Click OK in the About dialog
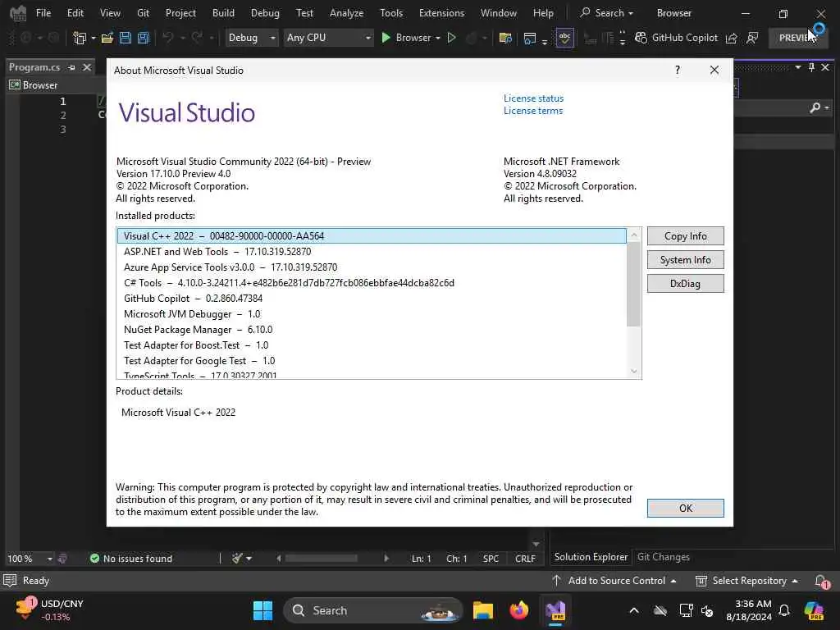Image resolution: width=840 pixels, height=630 pixels. (685, 508)
